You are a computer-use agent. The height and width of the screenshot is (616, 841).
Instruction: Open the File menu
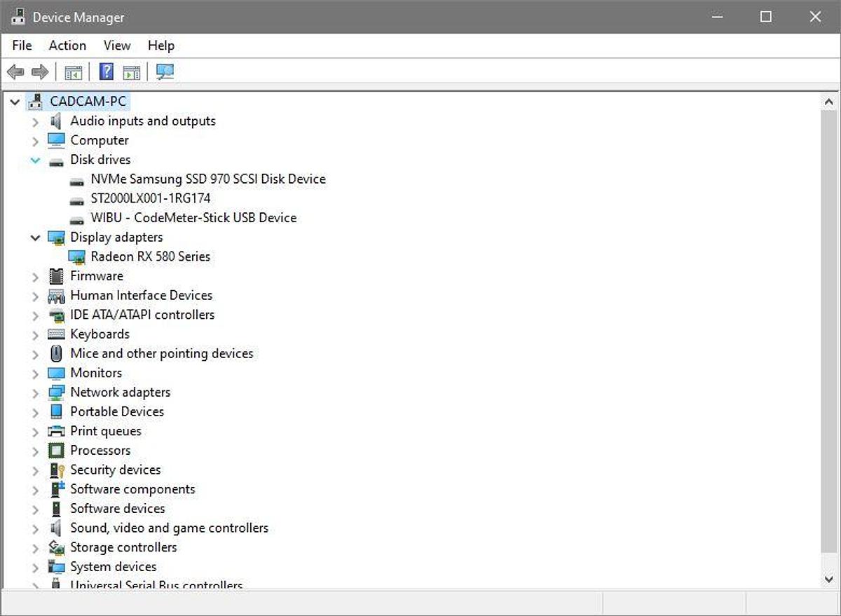click(x=22, y=46)
